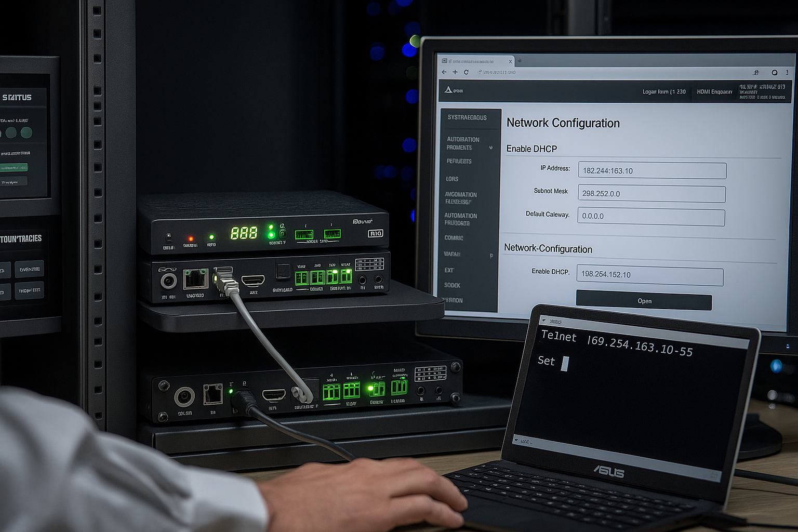Click the Default Gateway input field
The height and width of the screenshot is (532, 798).
coord(651,217)
